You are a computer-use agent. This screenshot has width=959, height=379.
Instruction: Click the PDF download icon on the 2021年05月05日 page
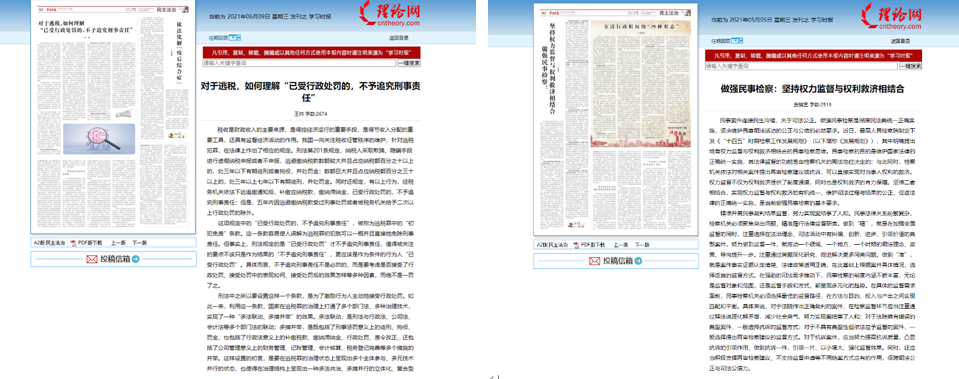(576, 245)
